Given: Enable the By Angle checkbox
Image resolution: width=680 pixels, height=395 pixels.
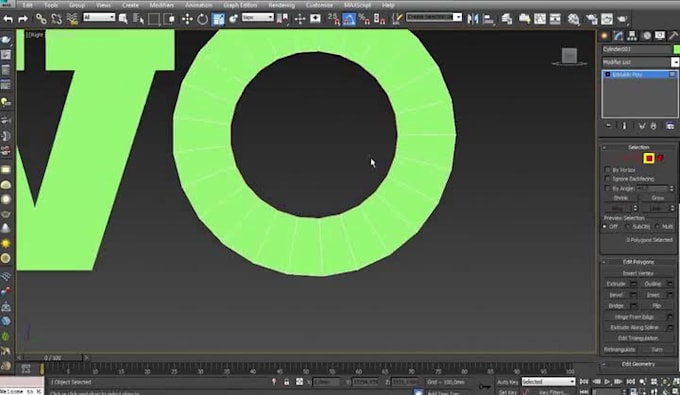Looking at the screenshot, I should (608, 188).
